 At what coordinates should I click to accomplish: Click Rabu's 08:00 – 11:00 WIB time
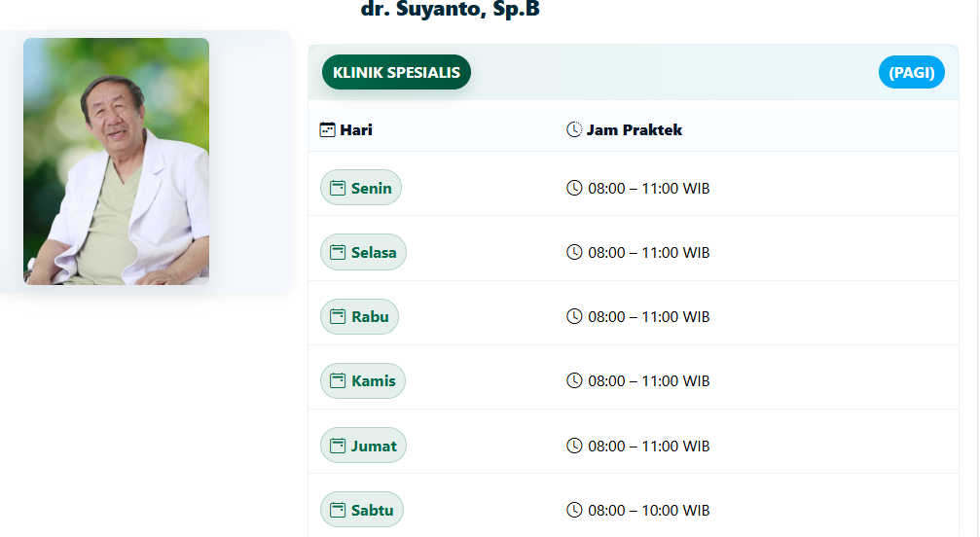648,316
